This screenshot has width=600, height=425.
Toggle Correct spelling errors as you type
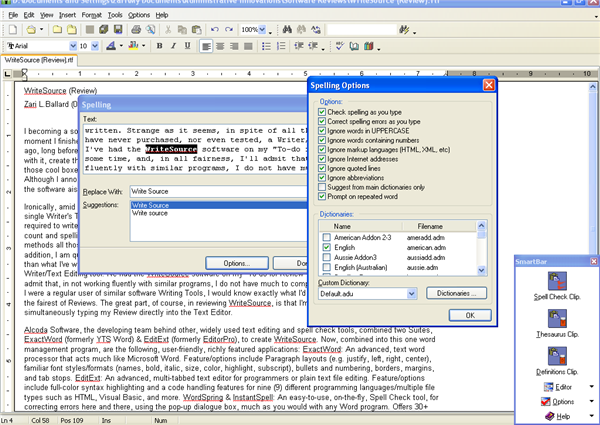click(x=322, y=121)
